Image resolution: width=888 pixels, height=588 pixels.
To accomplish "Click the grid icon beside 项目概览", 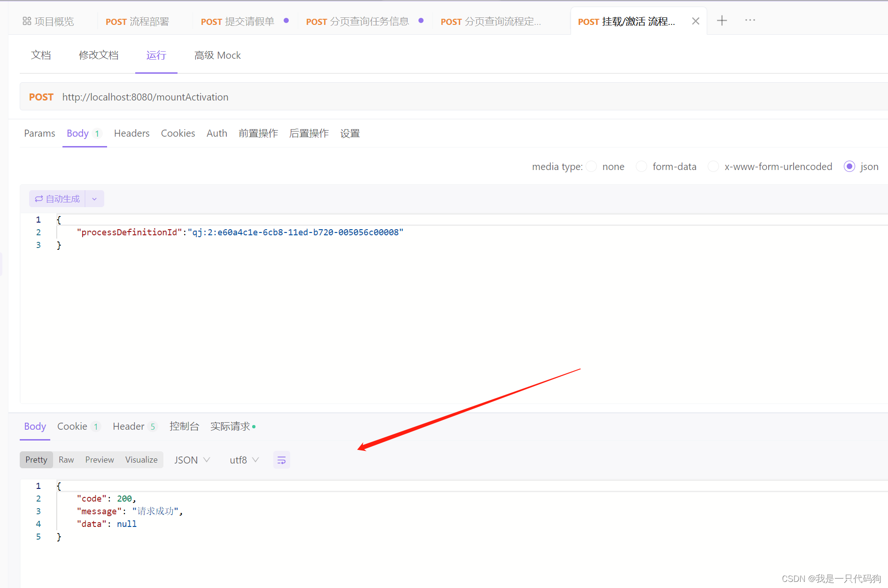I will pos(27,21).
